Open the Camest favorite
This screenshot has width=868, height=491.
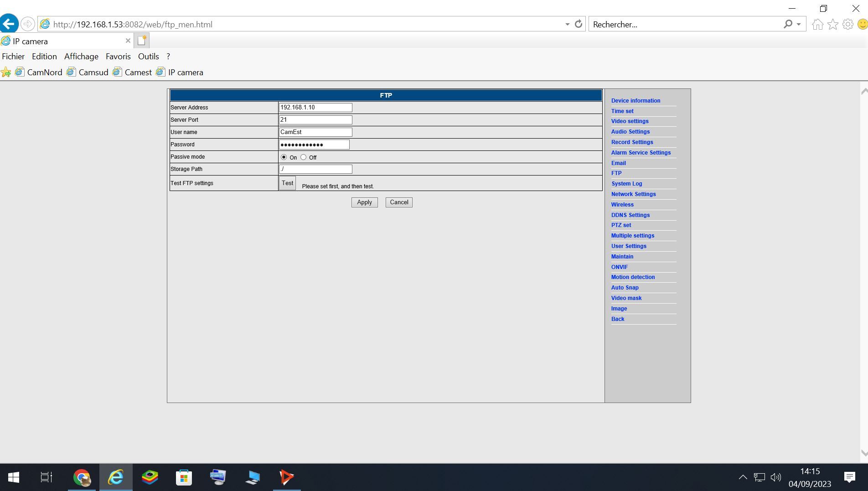[x=132, y=72]
